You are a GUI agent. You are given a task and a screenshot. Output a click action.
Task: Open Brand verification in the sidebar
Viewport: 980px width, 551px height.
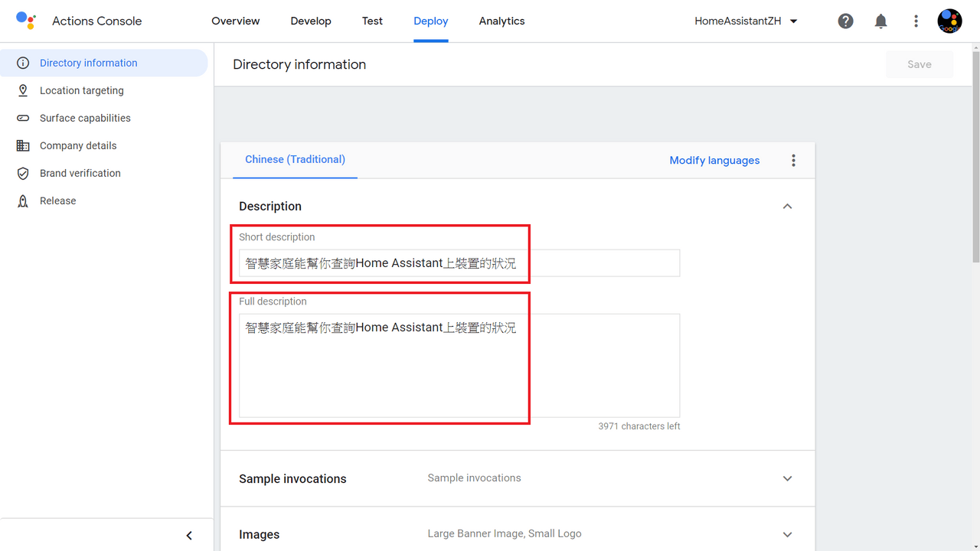[104, 173]
